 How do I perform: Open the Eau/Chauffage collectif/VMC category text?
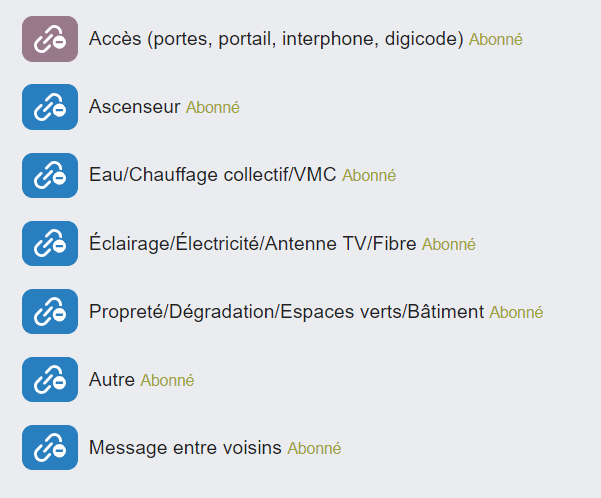tap(213, 175)
